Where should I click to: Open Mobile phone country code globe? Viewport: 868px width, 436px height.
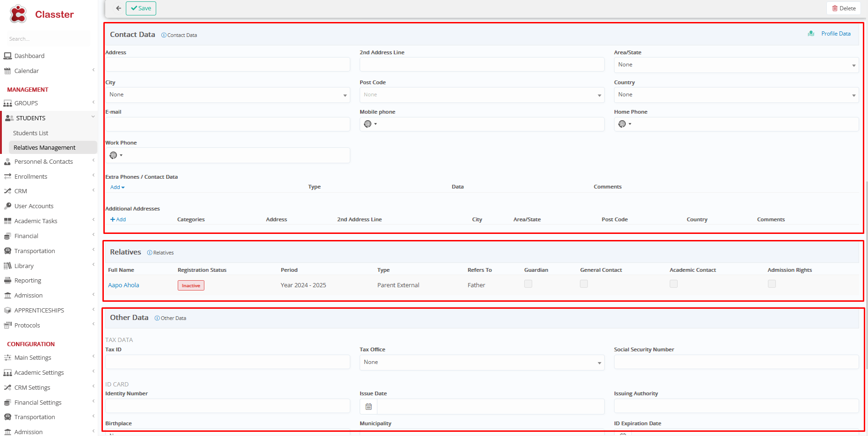[x=369, y=124]
